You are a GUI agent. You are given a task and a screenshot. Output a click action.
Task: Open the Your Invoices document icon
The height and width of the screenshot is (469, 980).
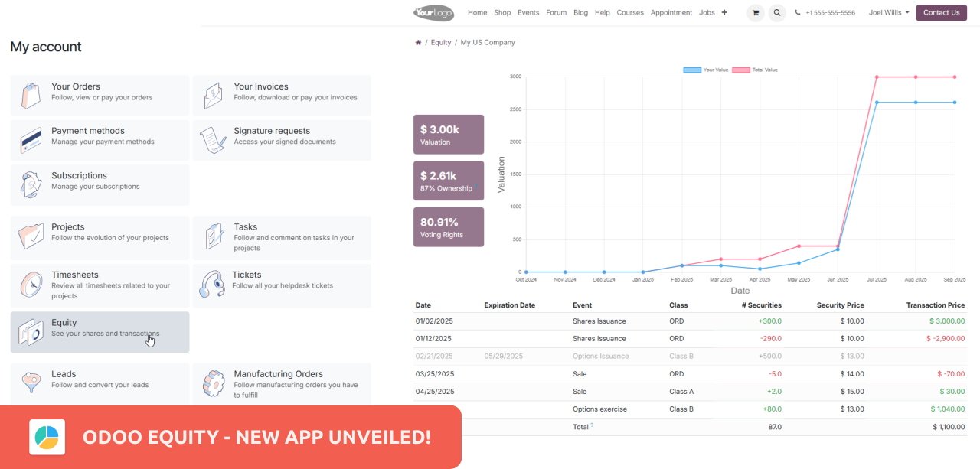coord(213,96)
